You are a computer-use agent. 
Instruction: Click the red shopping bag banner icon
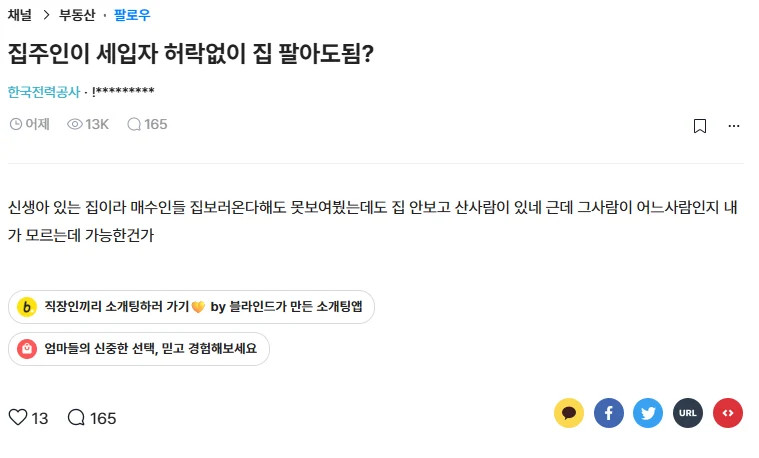click(27, 348)
